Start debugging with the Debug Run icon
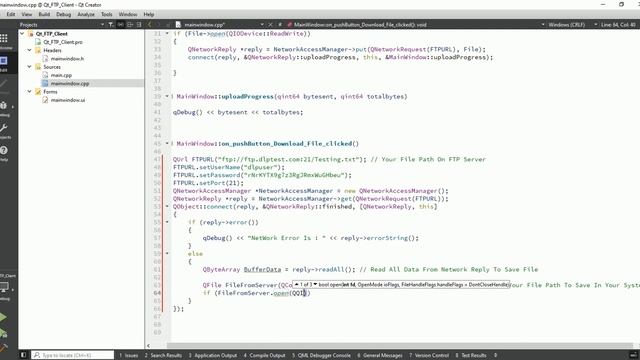The height and width of the screenshot is (360, 640). pos(4,333)
